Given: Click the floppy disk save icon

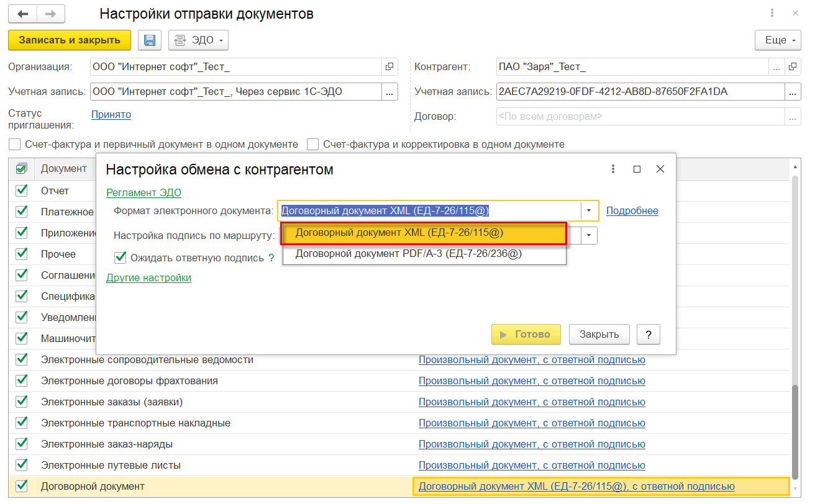Looking at the screenshot, I should (x=149, y=40).
